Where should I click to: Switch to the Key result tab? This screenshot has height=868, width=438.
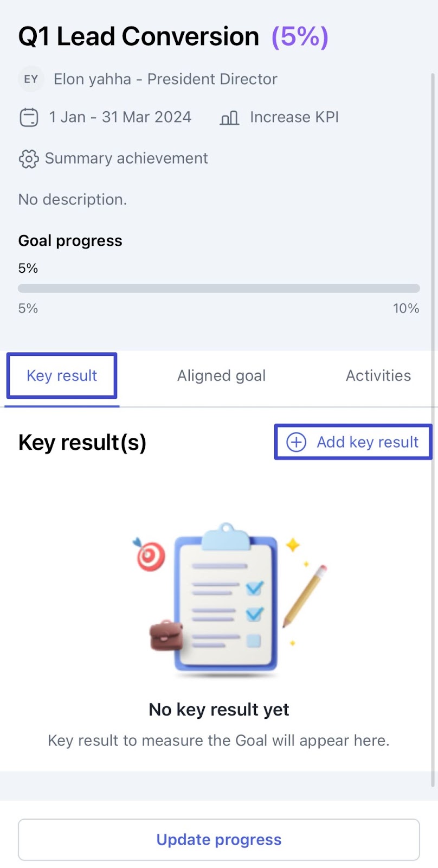(x=62, y=375)
